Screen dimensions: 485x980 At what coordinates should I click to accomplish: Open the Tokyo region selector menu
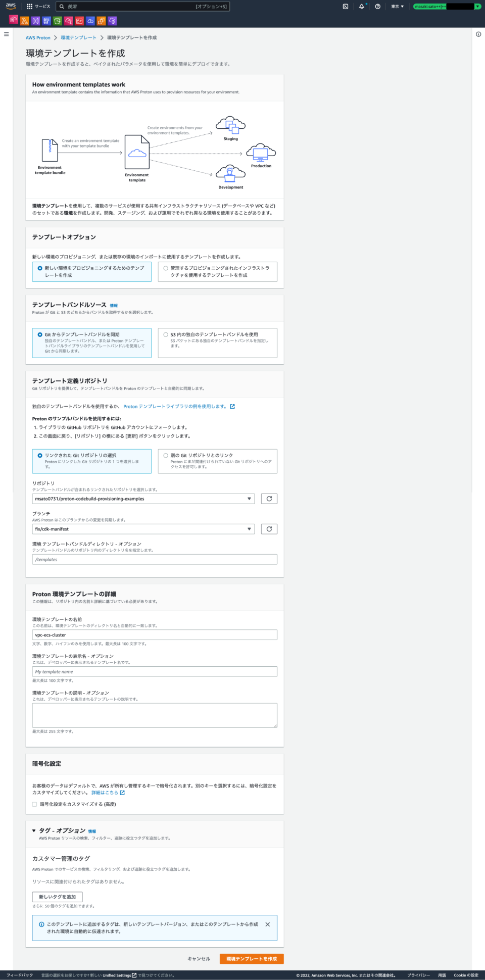pos(398,7)
